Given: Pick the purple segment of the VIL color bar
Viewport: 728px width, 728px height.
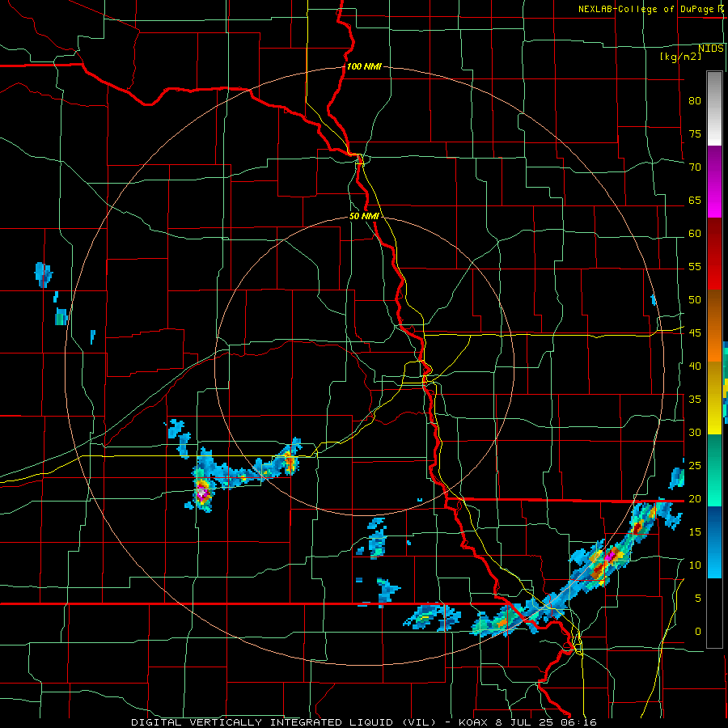Looking at the screenshot, I should 714,163.
